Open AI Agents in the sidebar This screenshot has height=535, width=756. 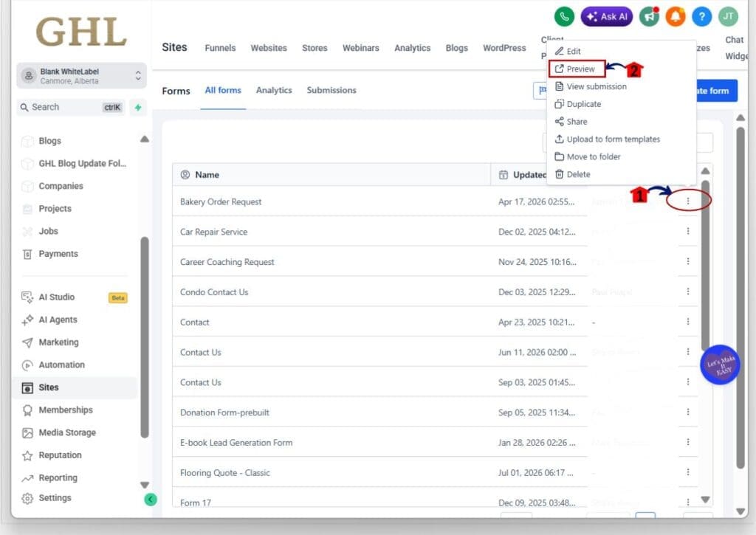[58, 320]
